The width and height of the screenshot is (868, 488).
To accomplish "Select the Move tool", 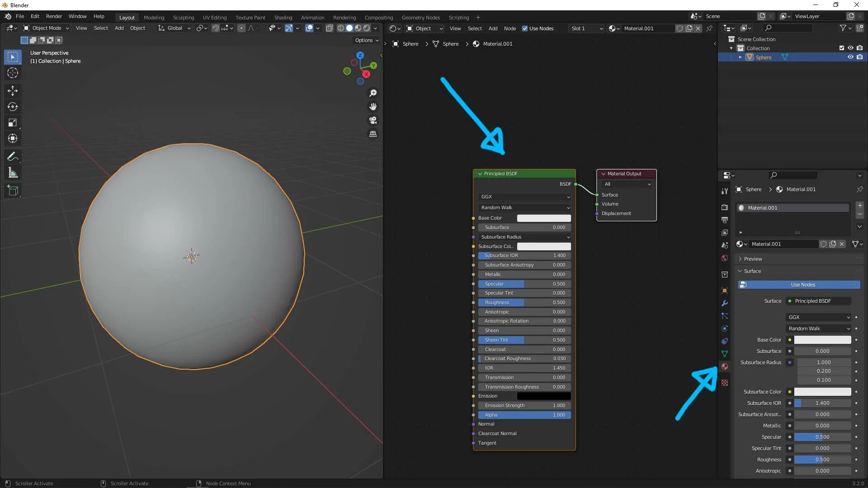I will (x=13, y=91).
